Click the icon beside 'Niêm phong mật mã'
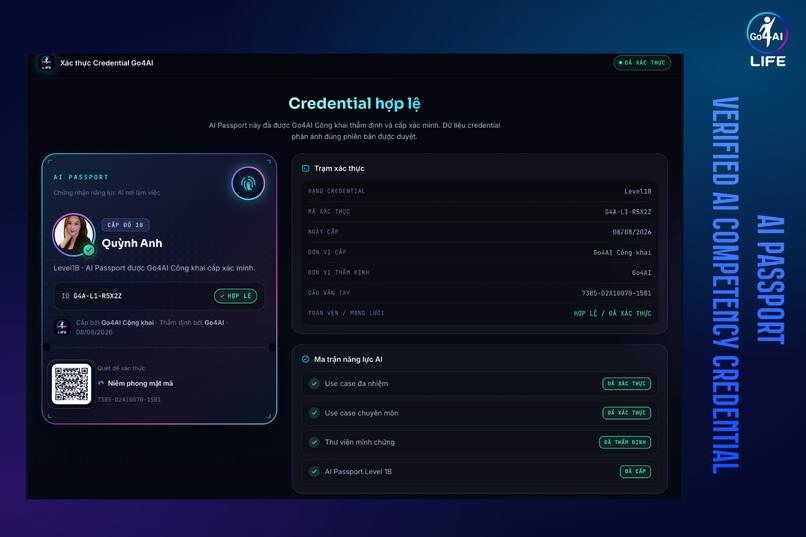 tap(101, 383)
